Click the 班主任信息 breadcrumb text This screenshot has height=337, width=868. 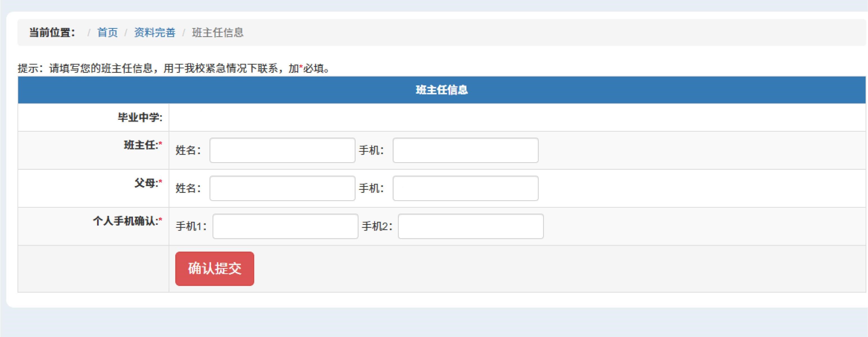(218, 33)
